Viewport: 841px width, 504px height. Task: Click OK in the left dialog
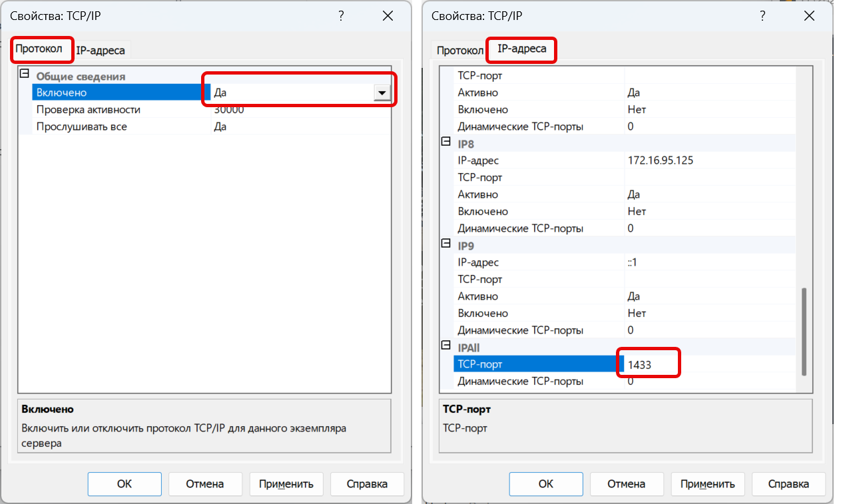pyautogui.click(x=125, y=484)
